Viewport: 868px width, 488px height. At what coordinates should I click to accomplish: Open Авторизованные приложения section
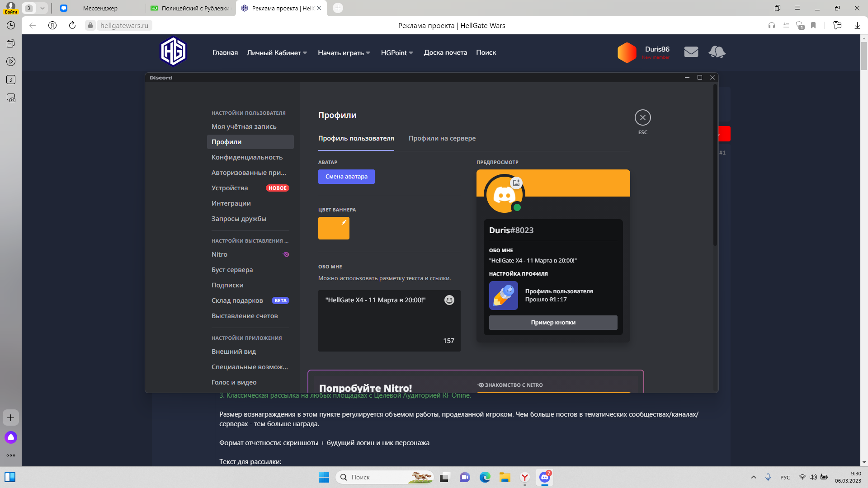pos(250,173)
